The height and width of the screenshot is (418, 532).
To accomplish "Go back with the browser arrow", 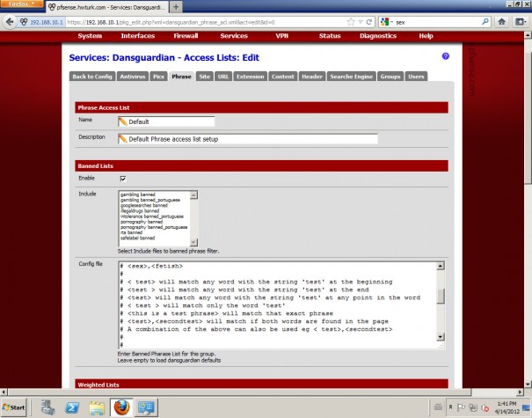I will (x=10, y=22).
